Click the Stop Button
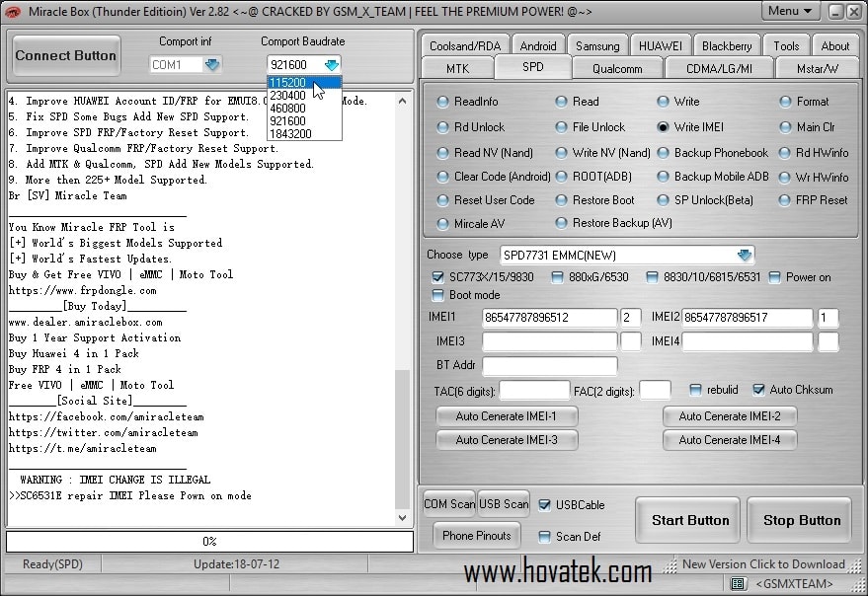Viewport: 868px width, 596px height. tap(799, 520)
